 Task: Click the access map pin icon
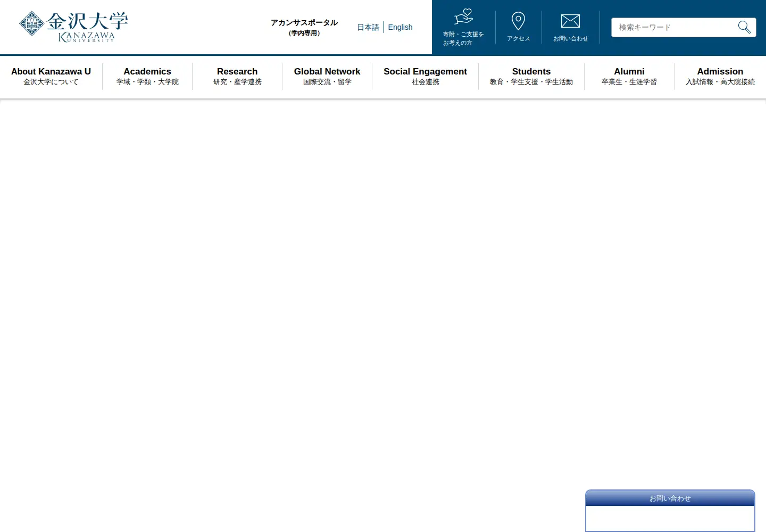click(x=518, y=21)
